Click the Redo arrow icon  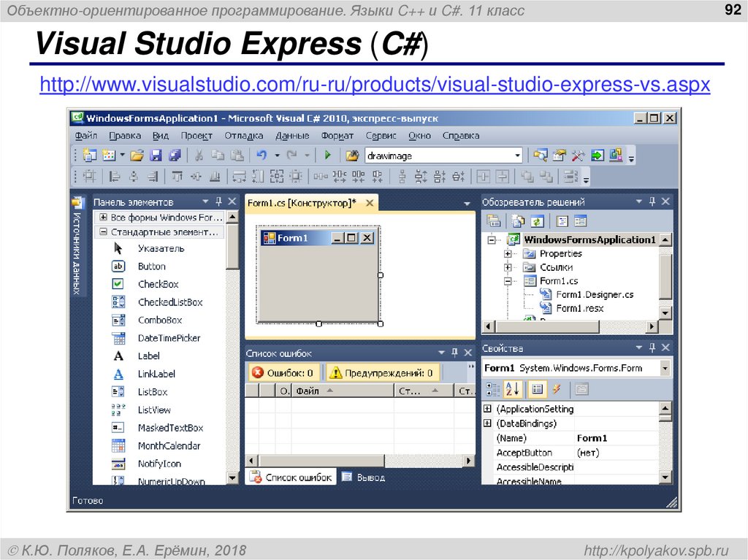292,156
